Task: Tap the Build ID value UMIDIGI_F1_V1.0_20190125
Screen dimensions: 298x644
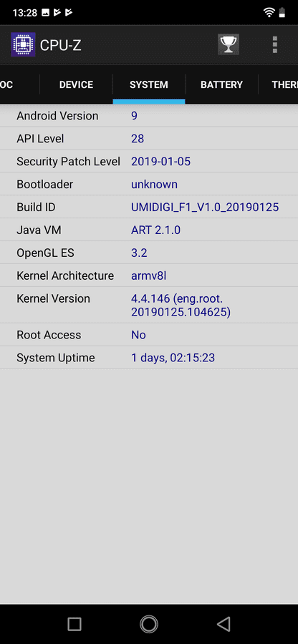Action: click(x=205, y=207)
